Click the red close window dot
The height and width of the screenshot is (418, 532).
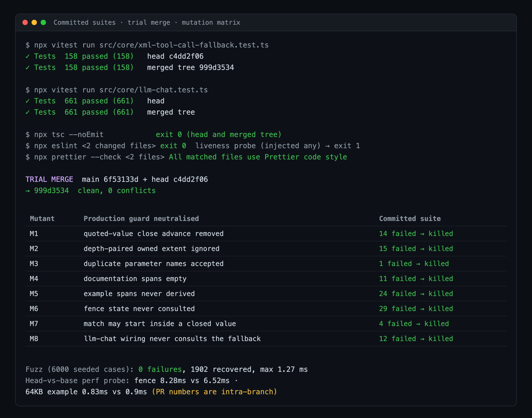point(25,23)
